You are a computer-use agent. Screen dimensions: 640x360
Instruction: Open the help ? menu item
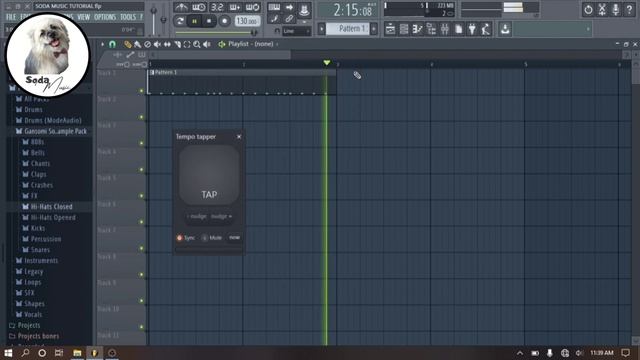[x=141, y=17]
